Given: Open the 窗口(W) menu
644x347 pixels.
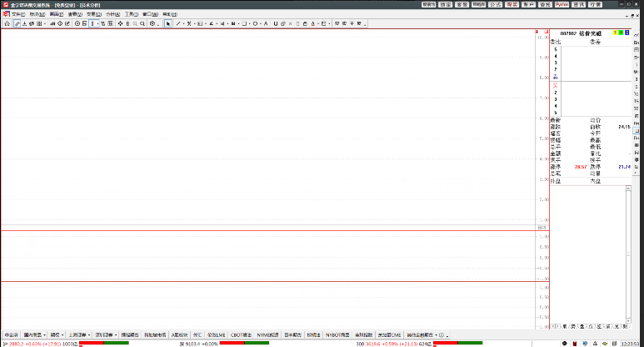Looking at the screenshot, I should pyautogui.click(x=150, y=14).
